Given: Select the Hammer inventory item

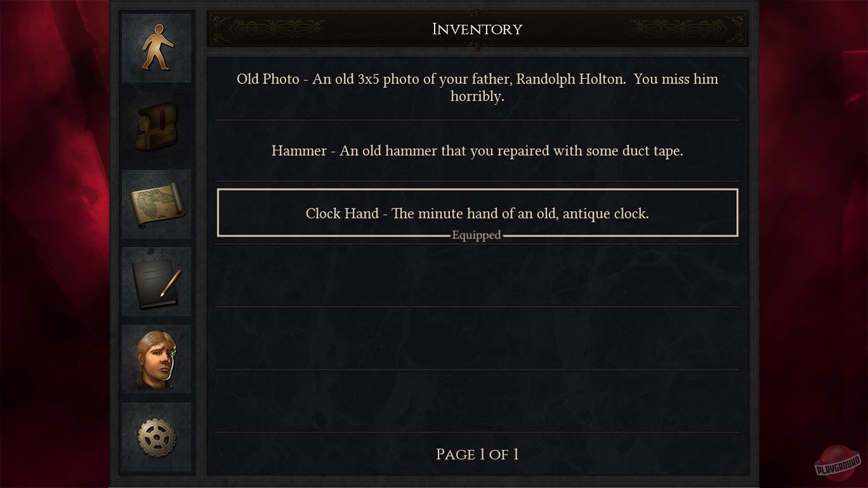Looking at the screenshot, I should (x=477, y=151).
